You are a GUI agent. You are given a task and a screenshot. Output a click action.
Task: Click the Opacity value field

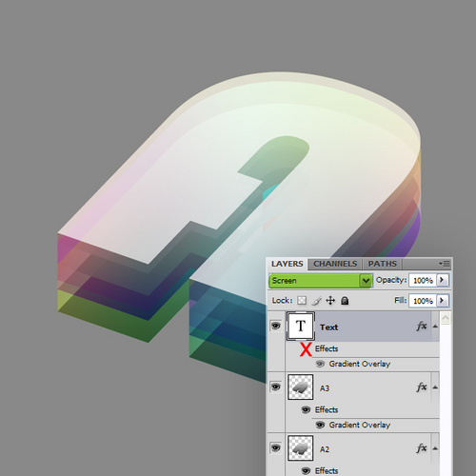coord(423,281)
